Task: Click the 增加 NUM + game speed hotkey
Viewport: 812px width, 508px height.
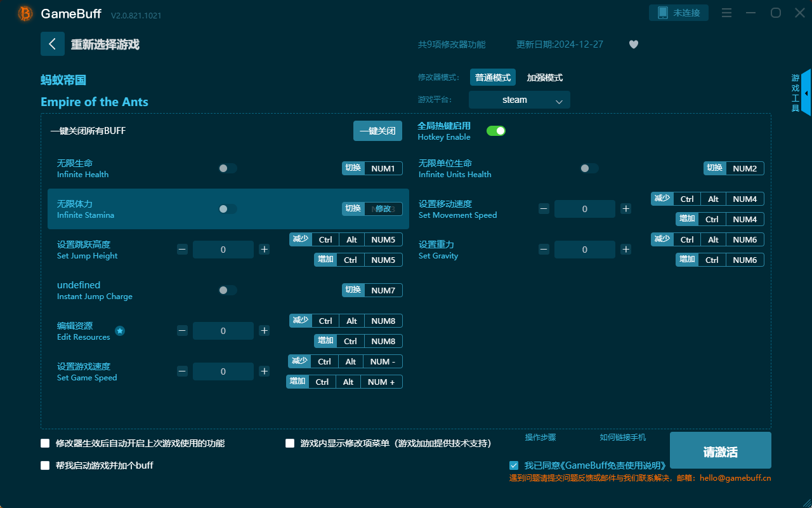Action: pyautogui.click(x=344, y=382)
